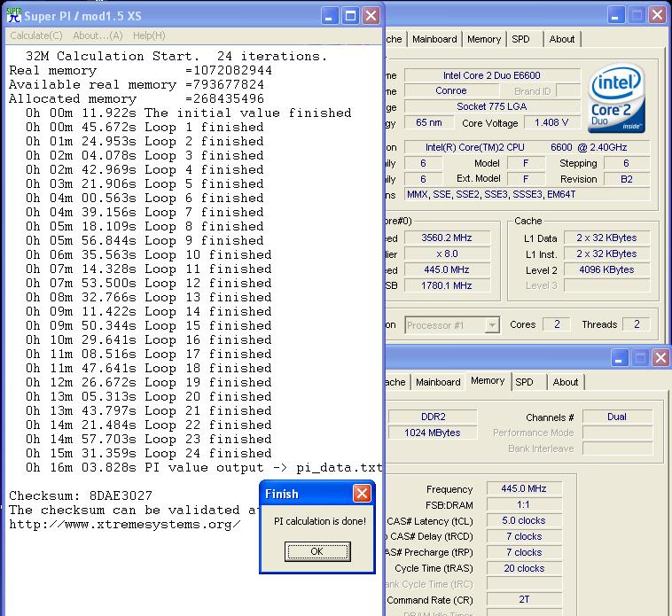
Task: Select Memory tab in lower CPU-Z window
Action: click(x=488, y=381)
